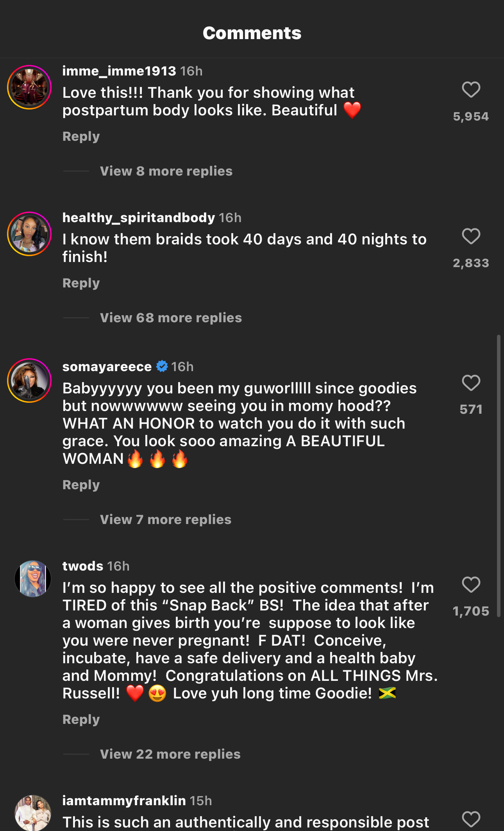Like the imme_imme1913 comment
Viewport: 504px width, 831px height.
click(471, 90)
